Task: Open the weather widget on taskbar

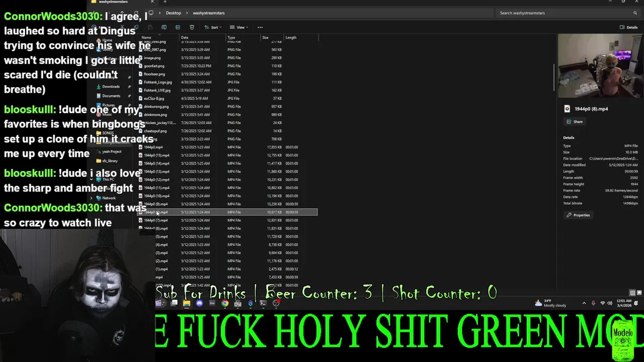Action: (x=551, y=303)
